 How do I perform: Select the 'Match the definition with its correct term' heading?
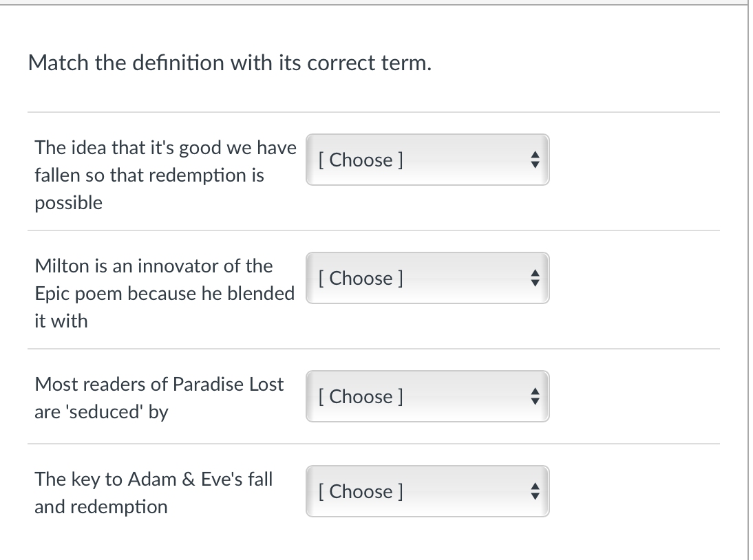[x=229, y=63]
